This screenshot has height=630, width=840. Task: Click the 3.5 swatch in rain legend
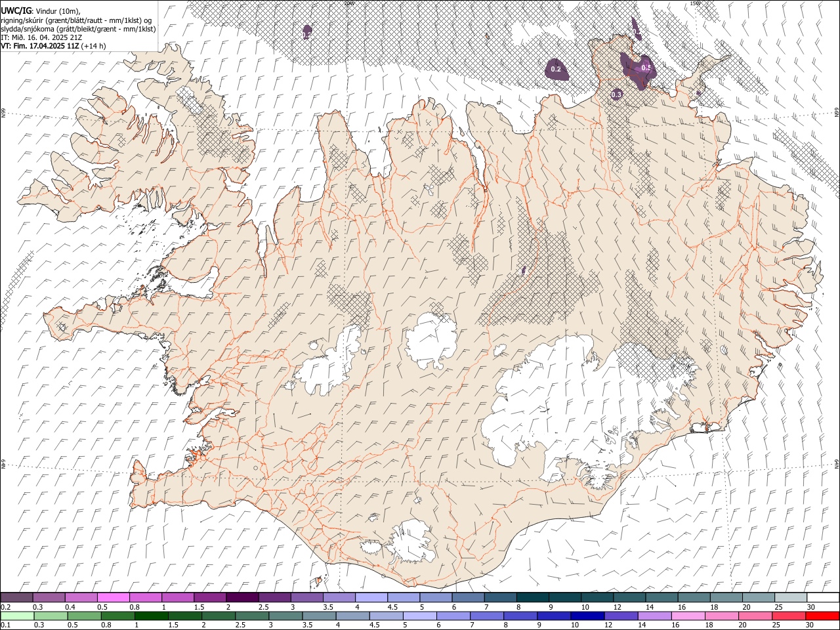[319, 616]
